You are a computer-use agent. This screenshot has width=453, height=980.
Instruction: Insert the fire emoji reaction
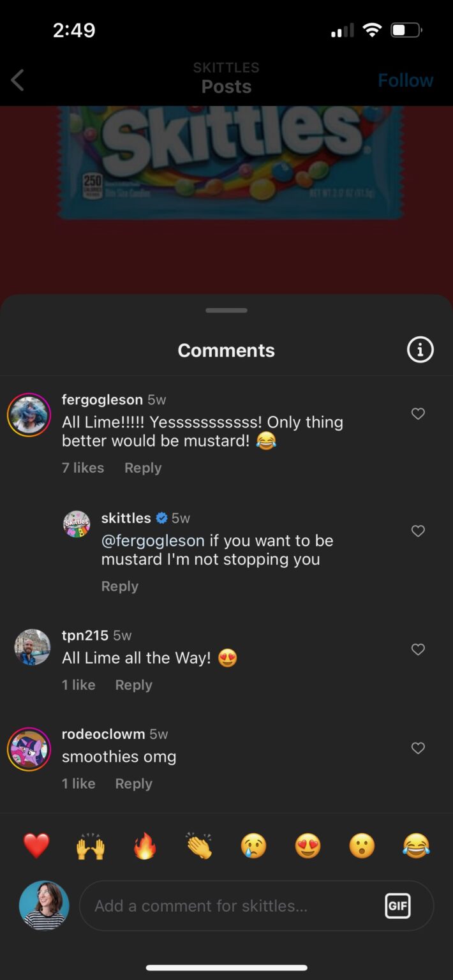point(145,846)
